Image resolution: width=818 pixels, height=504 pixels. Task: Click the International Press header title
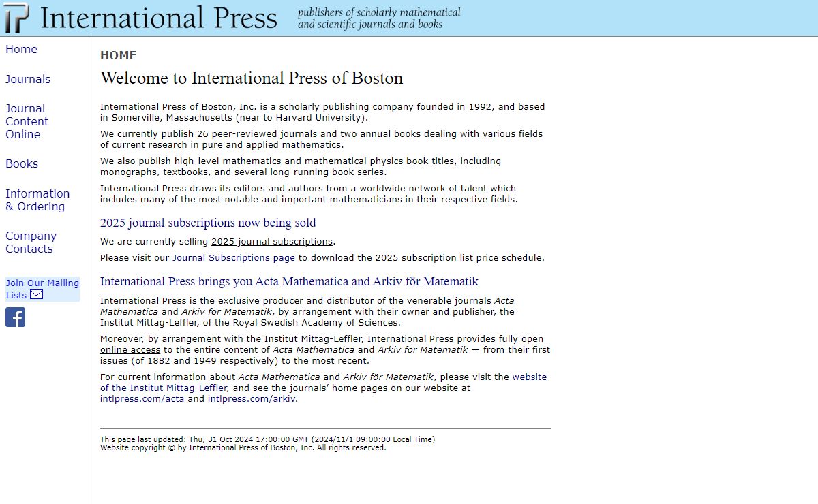click(159, 18)
